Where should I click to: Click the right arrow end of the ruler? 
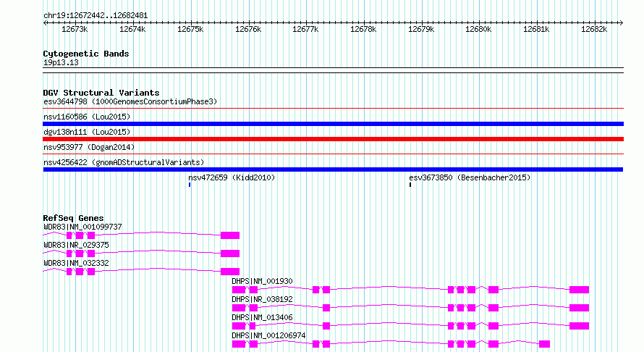point(622,22)
